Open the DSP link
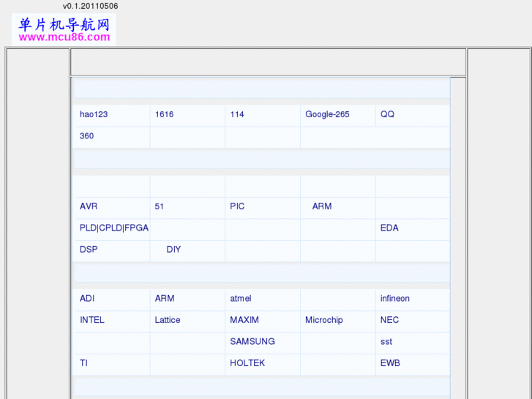 click(89, 250)
